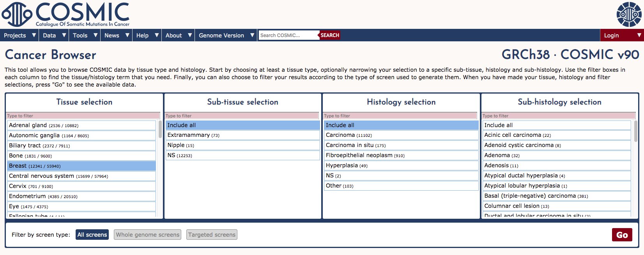Switch to Targeted screens filter
The height and width of the screenshot is (255, 644).
click(x=212, y=235)
